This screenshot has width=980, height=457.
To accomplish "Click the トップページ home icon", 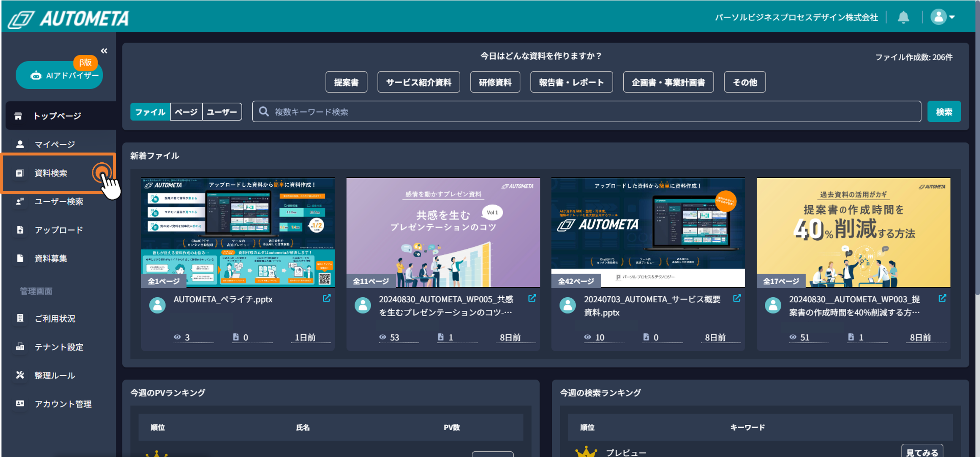I will coord(18,116).
